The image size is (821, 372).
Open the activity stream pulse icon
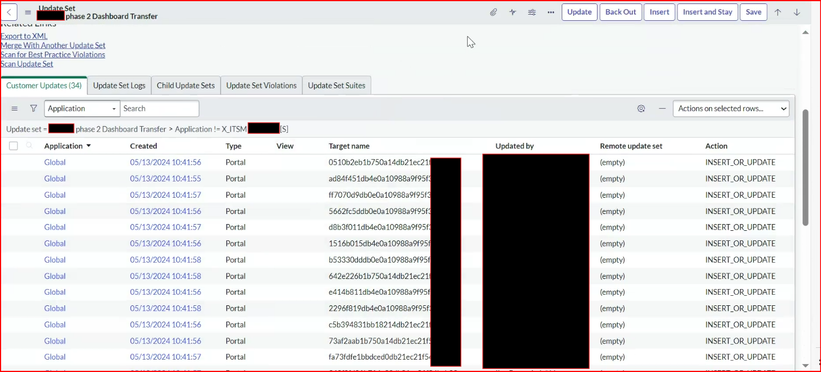coord(513,12)
